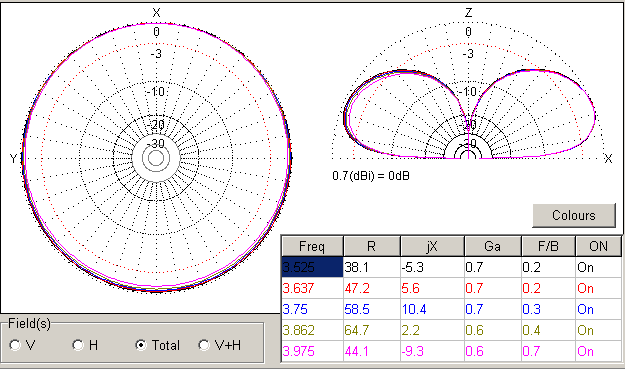
Task: Click the Freq column header
Action: pyautogui.click(x=312, y=246)
